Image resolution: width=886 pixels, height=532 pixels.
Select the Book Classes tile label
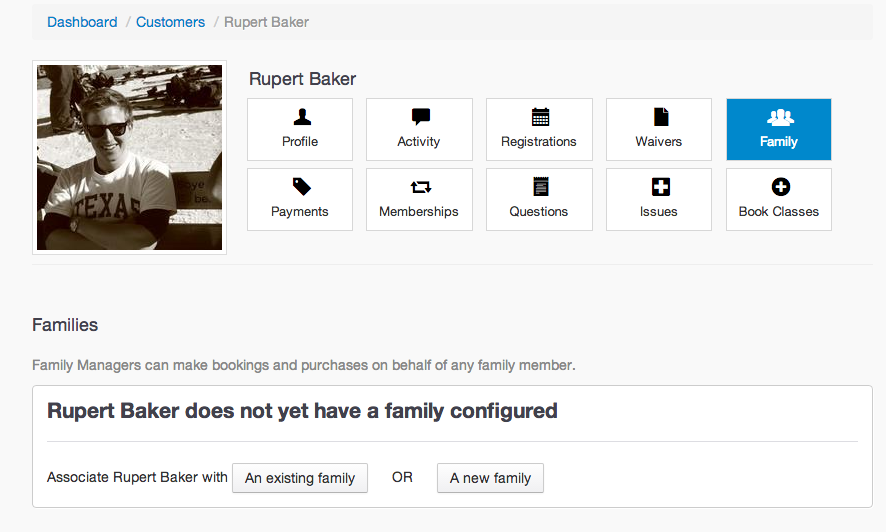click(x=779, y=212)
